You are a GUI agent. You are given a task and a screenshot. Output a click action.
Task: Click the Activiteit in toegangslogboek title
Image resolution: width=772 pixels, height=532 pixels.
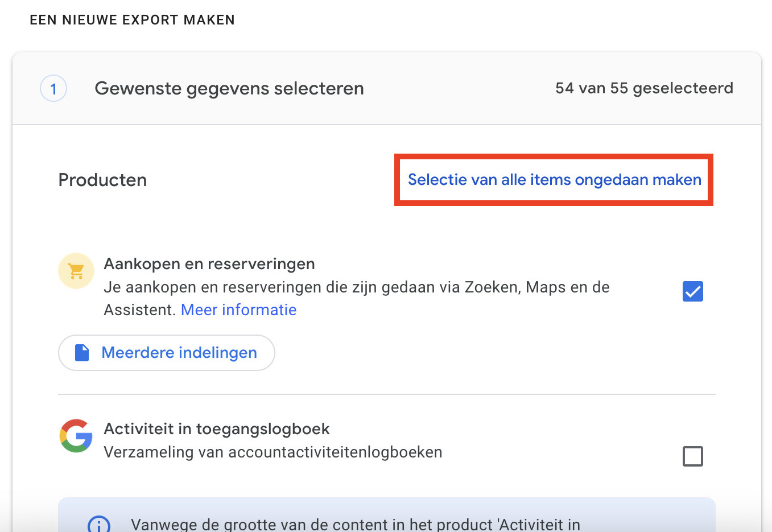(x=217, y=429)
